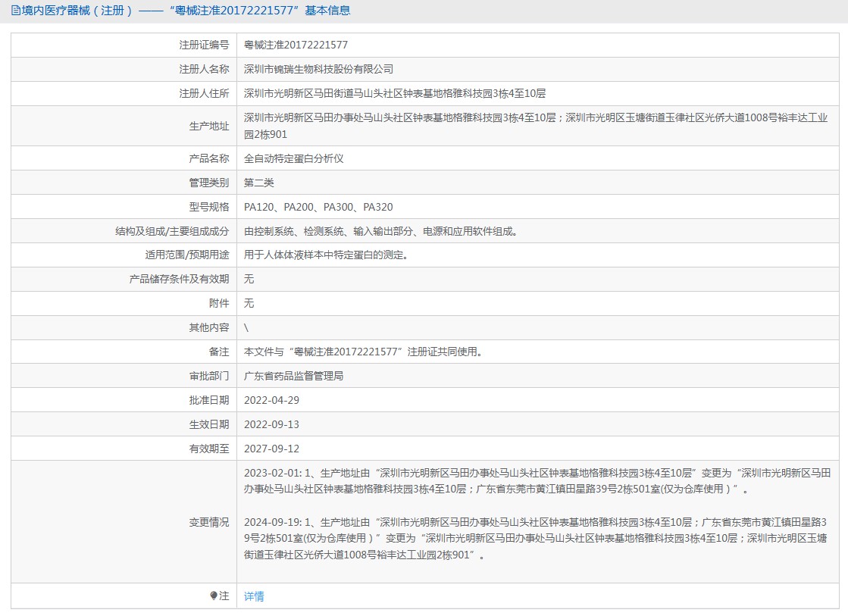Click the 生效日期 label

click(209, 424)
